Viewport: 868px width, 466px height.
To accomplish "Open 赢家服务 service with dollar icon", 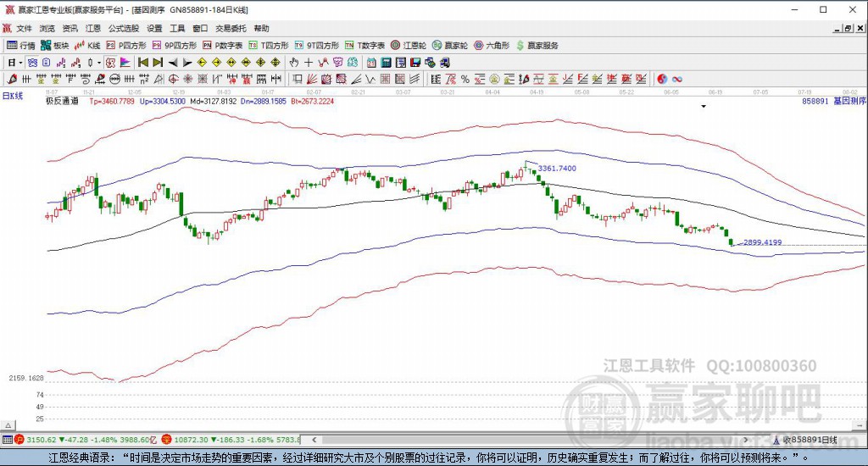I will pos(537,46).
